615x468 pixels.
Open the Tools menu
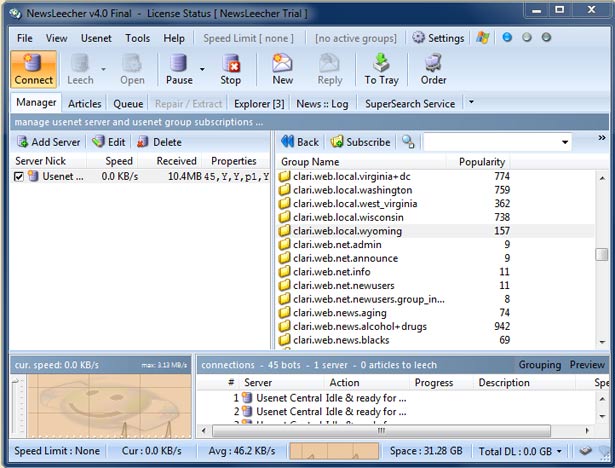click(x=138, y=38)
